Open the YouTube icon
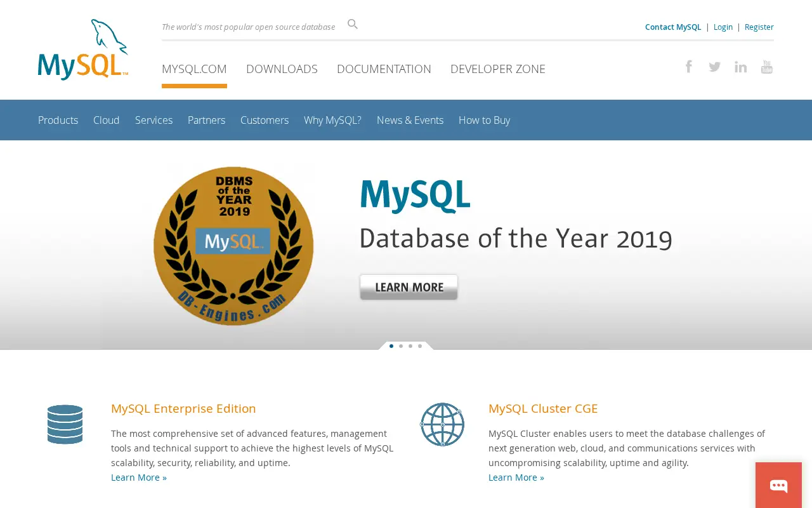The height and width of the screenshot is (508, 812). (767, 67)
